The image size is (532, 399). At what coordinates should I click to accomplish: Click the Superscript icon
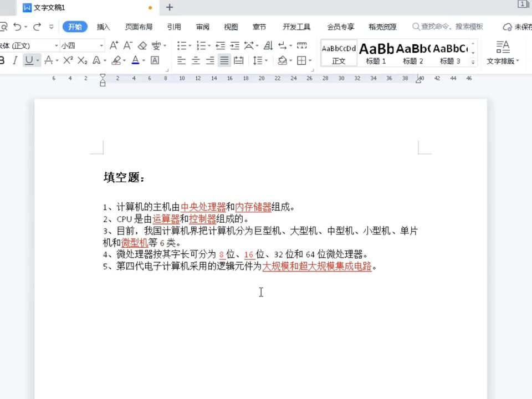pos(68,60)
